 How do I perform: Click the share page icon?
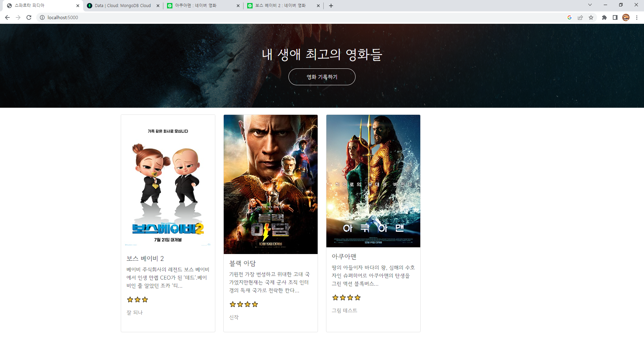[580, 17]
